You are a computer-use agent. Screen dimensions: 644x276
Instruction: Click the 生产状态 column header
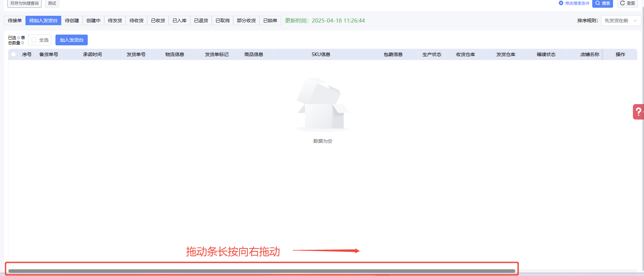tap(432, 54)
